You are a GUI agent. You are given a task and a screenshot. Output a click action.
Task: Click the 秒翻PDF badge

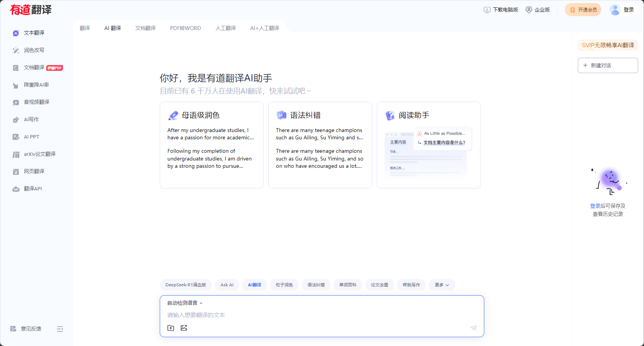55,68
